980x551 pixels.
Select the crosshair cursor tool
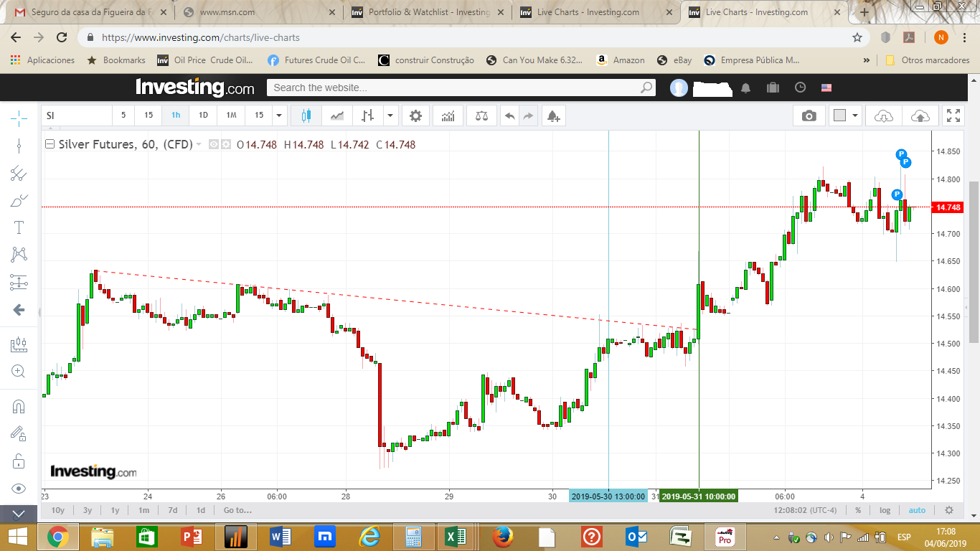point(19,117)
